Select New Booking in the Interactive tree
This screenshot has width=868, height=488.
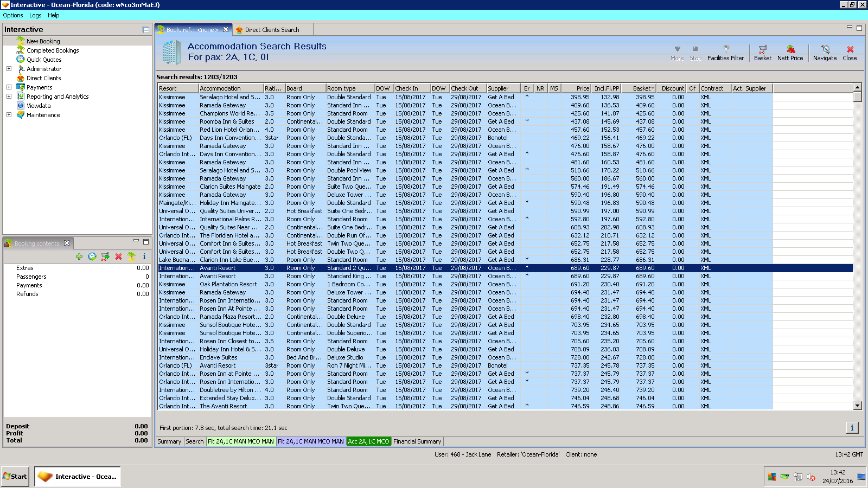coord(43,41)
